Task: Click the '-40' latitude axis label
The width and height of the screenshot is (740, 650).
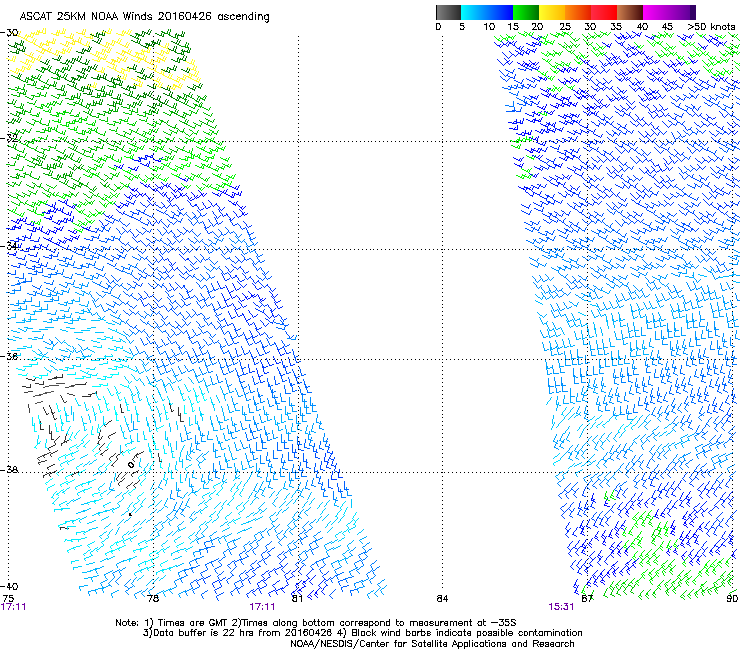Action: 9,586
